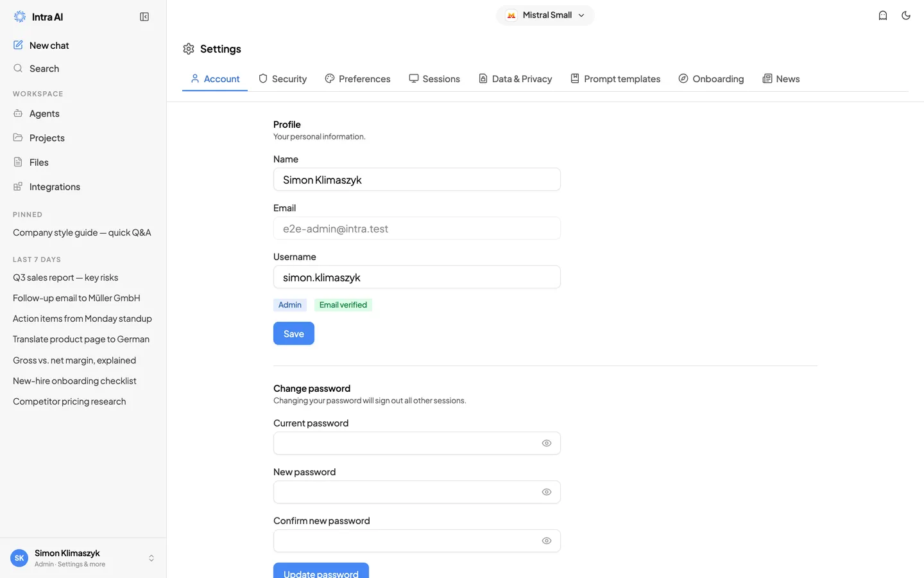The image size is (924, 578).
Task: Open pinned chat Company style guide
Action: point(83,232)
